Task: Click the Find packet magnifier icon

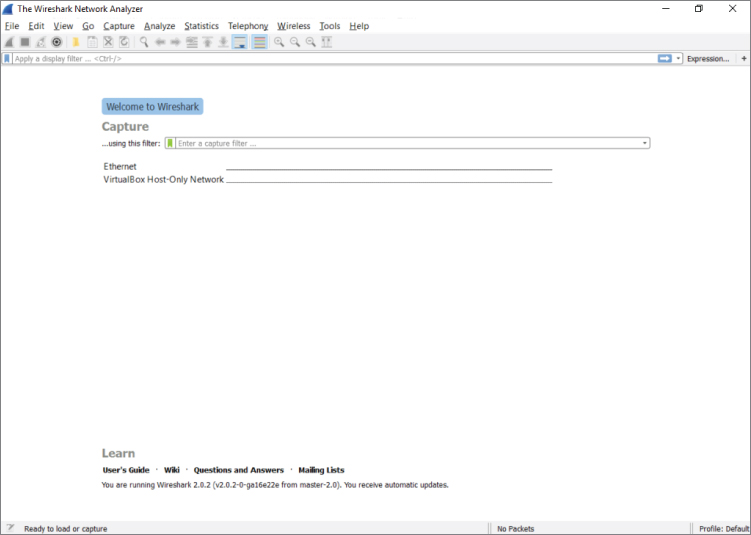Action: 144,42
